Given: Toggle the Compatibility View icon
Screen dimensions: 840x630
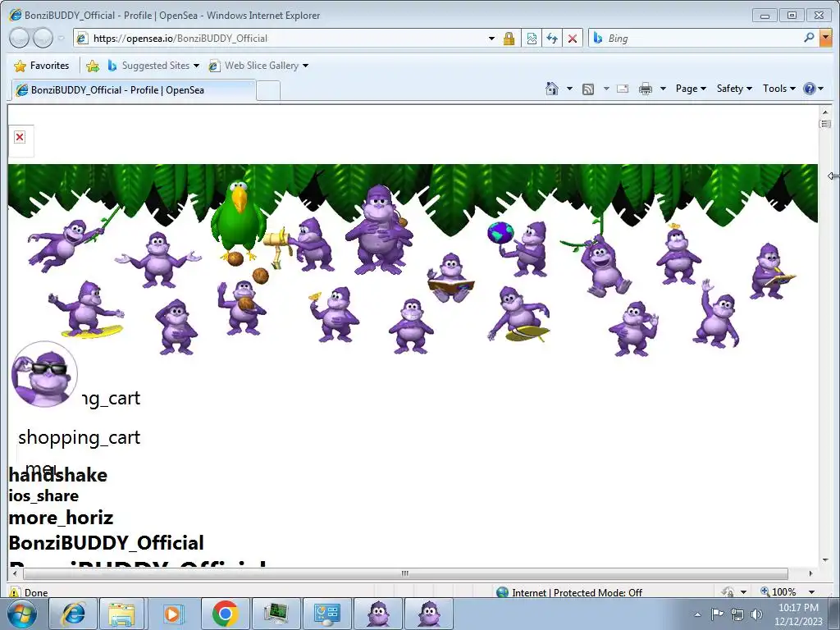Looking at the screenshot, I should [x=532, y=38].
